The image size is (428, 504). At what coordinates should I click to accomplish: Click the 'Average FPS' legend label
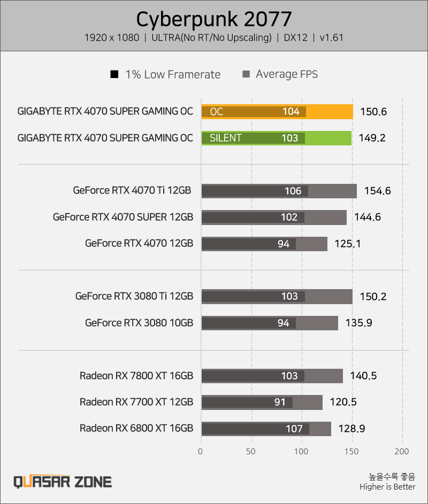287,74
